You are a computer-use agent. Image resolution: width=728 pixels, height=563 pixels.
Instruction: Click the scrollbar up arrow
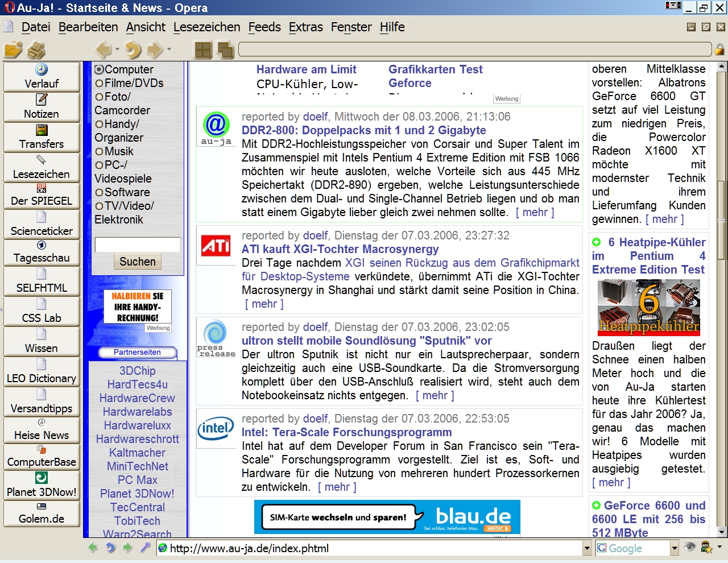[722, 67]
